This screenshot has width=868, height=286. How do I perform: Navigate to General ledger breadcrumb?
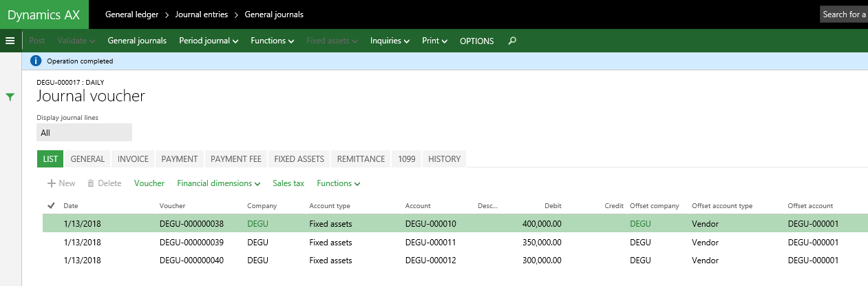pyautogui.click(x=131, y=14)
